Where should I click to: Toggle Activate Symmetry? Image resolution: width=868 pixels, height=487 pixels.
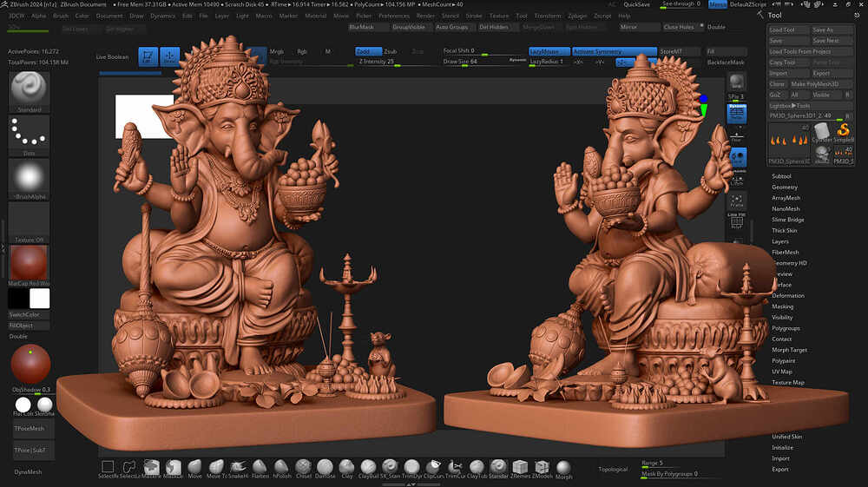[x=614, y=51]
